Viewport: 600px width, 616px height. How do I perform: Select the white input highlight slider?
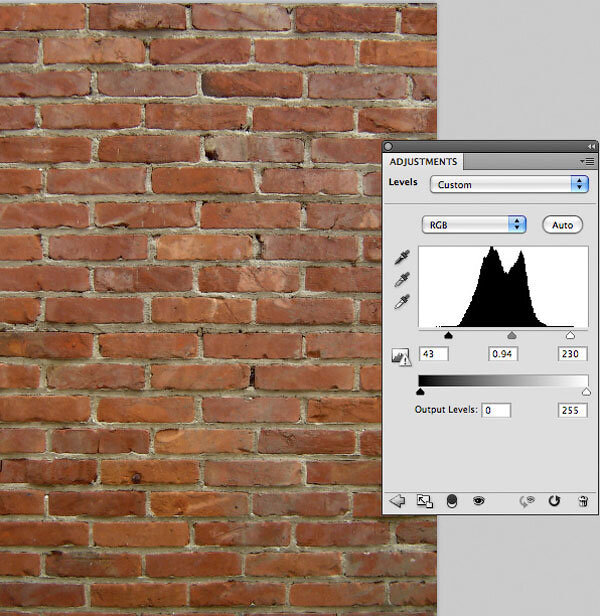[570, 335]
